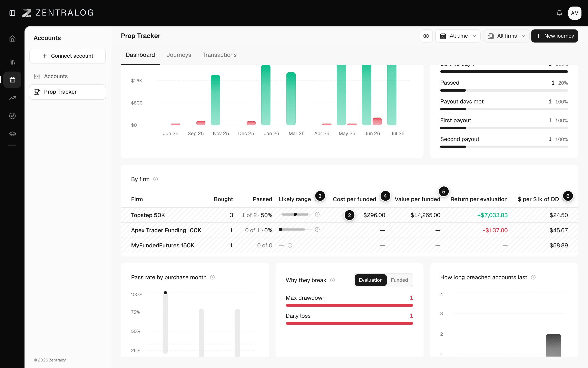Switch Why they break to Evaluation
This screenshot has height=368, width=588.
click(371, 280)
